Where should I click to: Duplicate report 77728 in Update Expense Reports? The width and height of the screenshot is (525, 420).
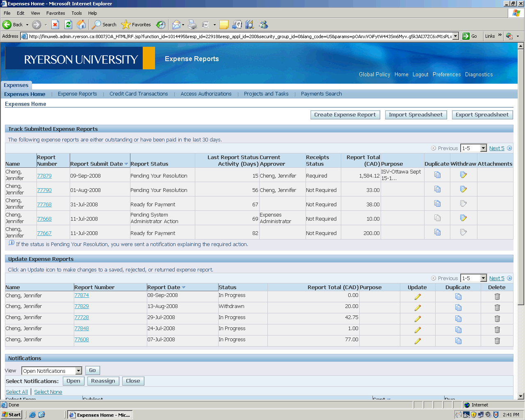(458, 319)
